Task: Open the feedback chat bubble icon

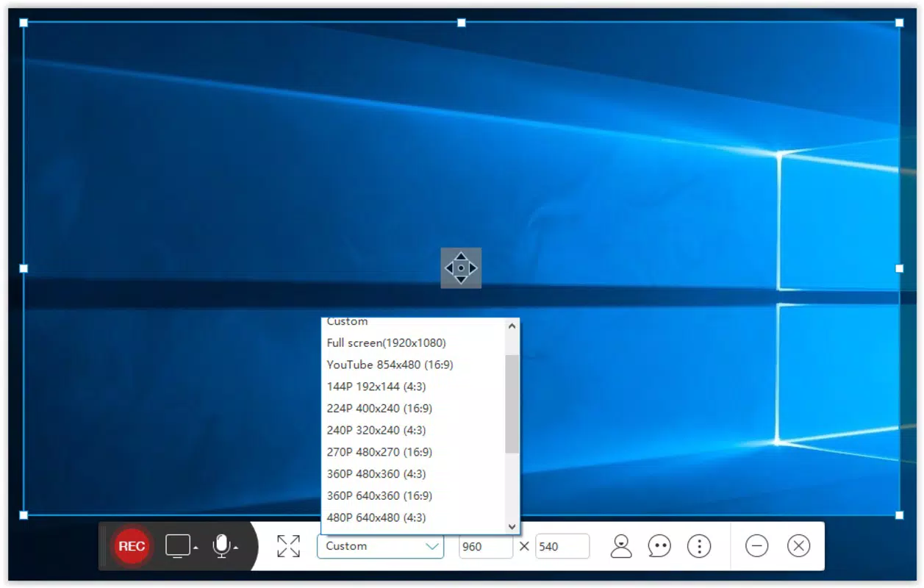Action: [659, 546]
